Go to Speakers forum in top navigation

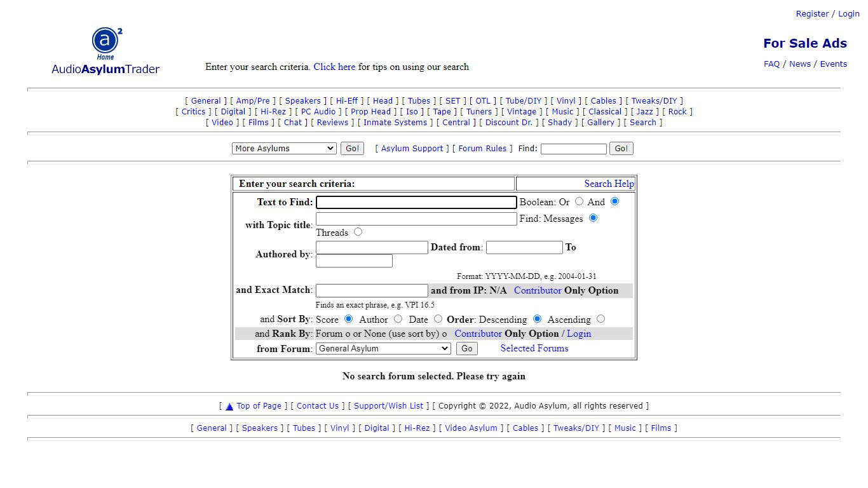pyautogui.click(x=303, y=100)
